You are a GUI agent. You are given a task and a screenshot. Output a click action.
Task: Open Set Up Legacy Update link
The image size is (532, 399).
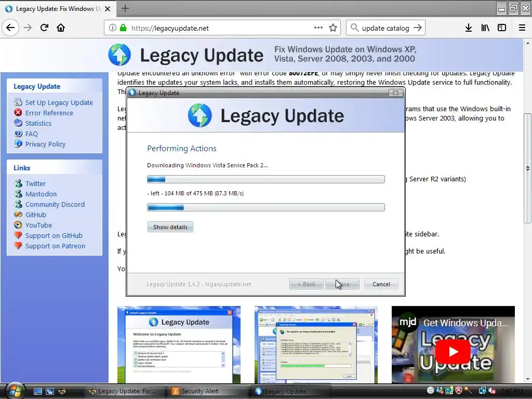coord(59,102)
